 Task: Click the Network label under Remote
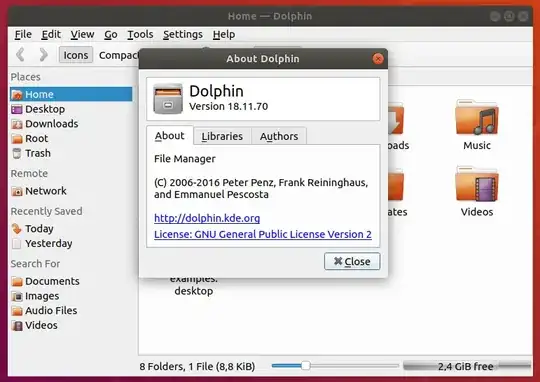46,191
